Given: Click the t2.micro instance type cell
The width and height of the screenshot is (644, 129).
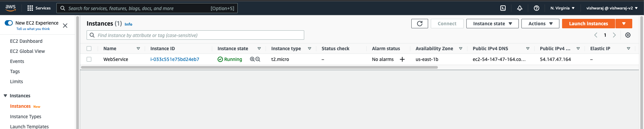Looking at the screenshot, I should (280, 59).
